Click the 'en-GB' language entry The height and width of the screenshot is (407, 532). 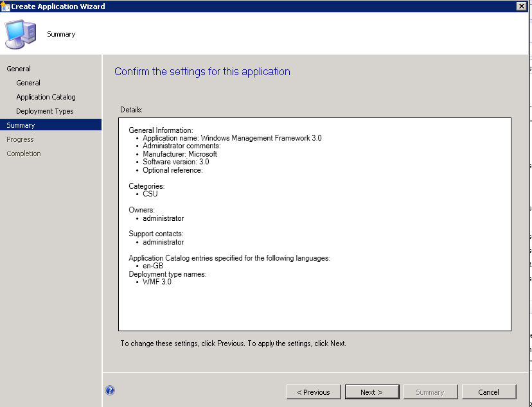click(153, 266)
